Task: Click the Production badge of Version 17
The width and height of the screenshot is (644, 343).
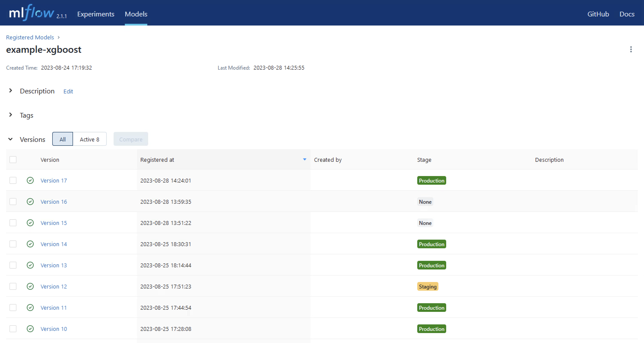Action: pos(431,181)
